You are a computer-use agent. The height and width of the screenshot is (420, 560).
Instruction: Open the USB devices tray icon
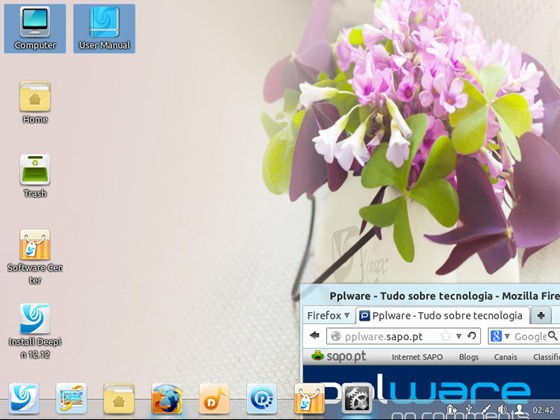pos(469,410)
